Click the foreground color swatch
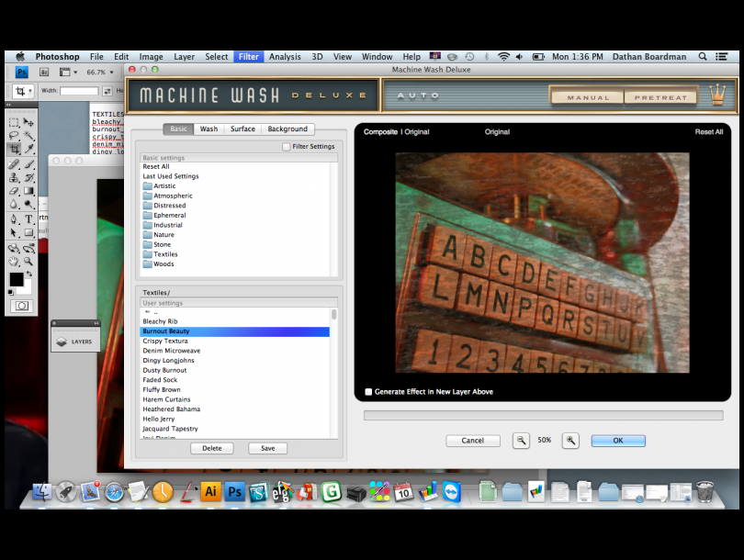Screen dimensions: 744x560 click(x=16, y=279)
